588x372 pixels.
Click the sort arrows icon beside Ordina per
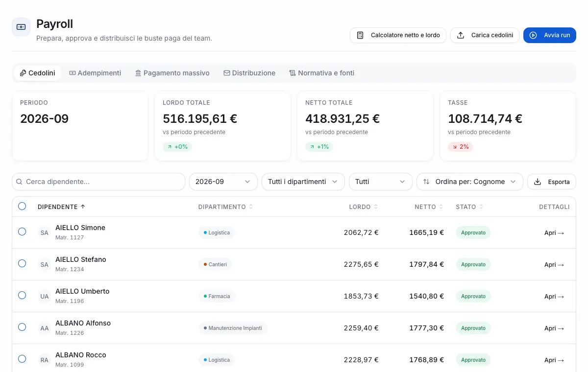(426, 182)
